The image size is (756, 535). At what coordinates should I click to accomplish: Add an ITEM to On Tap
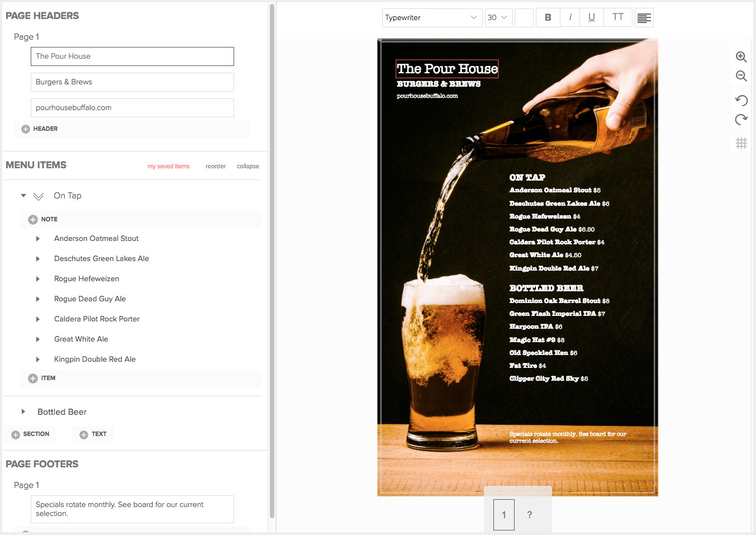coord(42,378)
